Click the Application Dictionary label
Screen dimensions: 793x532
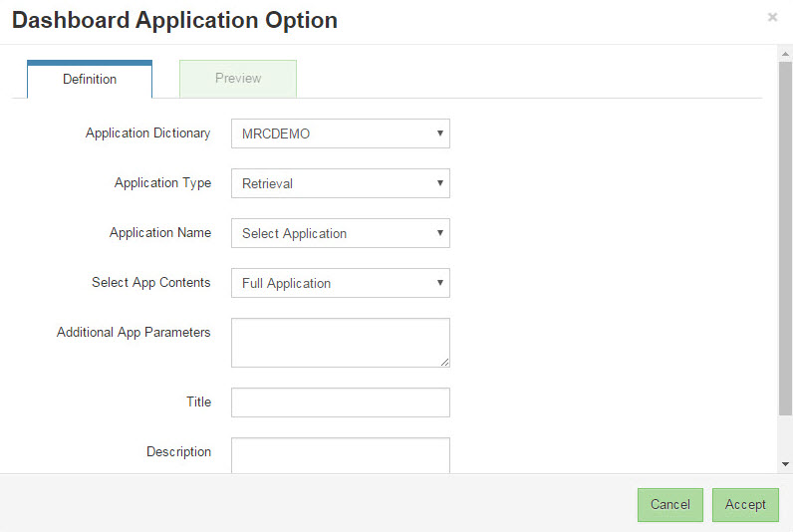pyautogui.click(x=147, y=133)
